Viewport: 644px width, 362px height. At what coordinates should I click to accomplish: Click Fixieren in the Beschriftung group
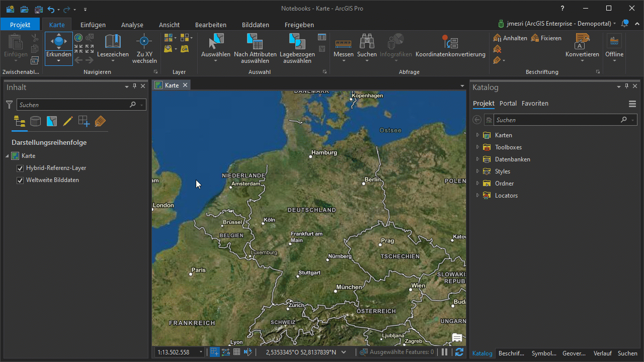(548, 38)
